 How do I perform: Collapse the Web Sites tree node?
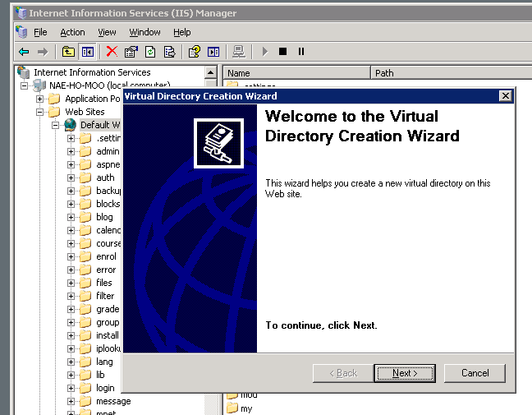tap(39, 112)
